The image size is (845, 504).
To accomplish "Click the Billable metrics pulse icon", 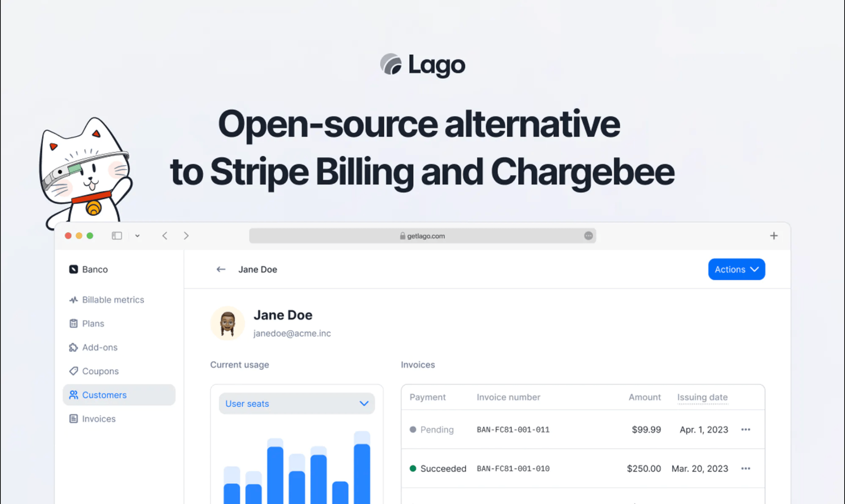I will click(73, 300).
